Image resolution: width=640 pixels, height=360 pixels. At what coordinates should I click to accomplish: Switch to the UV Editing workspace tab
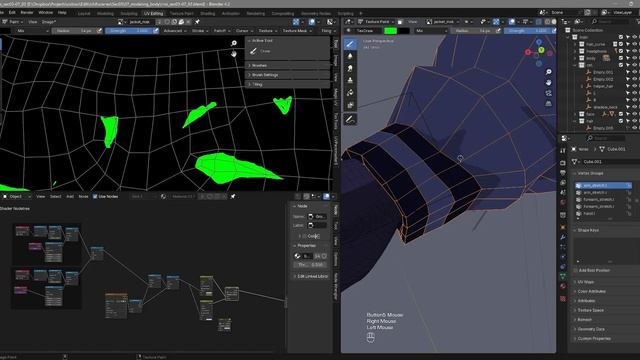153,13
